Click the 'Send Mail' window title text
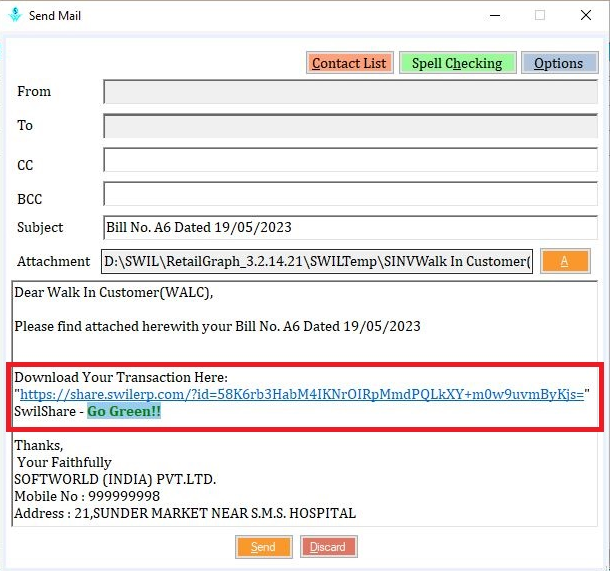The image size is (610, 571). pos(55,16)
